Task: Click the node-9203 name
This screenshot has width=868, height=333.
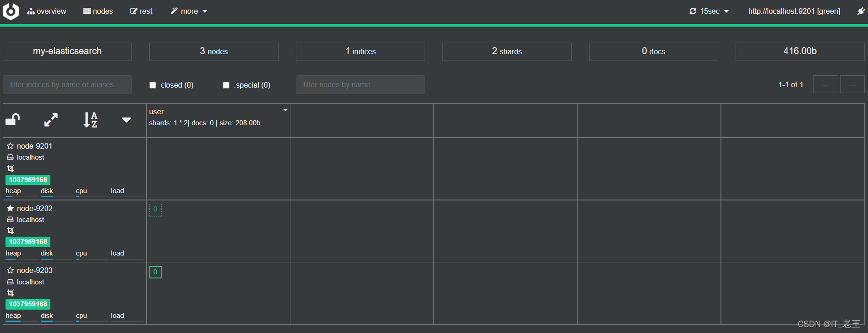Action: pos(35,270)
